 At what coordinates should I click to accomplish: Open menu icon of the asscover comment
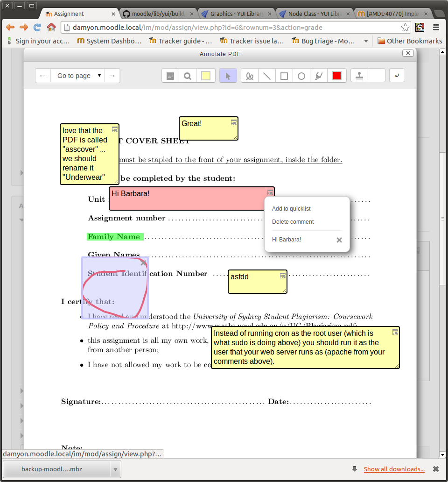pyautogui.click(x=114, y=130)
